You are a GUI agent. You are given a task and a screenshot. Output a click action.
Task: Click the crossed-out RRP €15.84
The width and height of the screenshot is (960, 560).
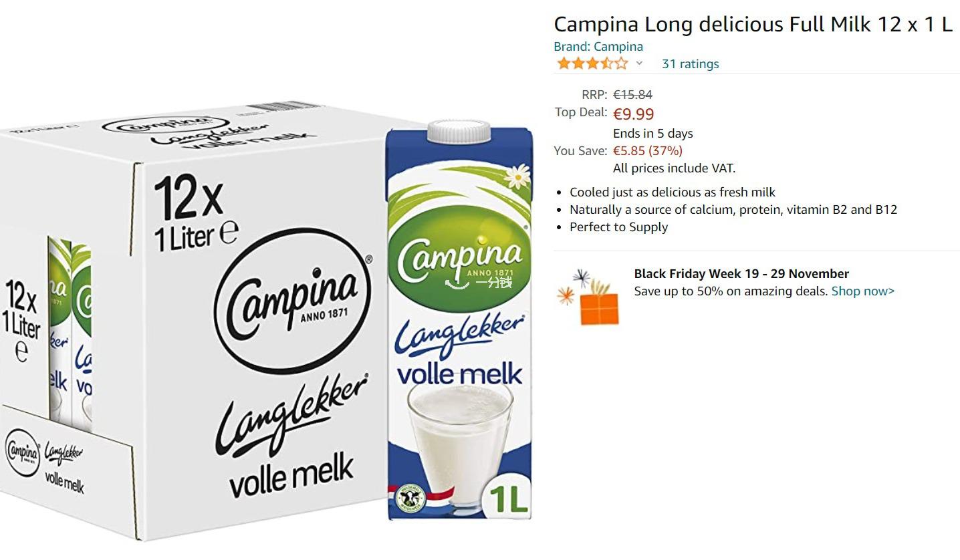point(632,95)
